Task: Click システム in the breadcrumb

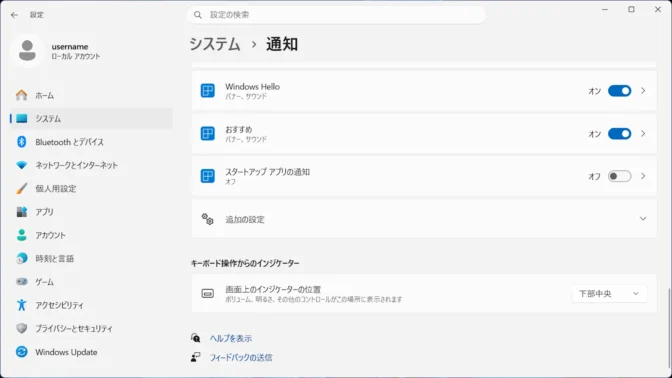Action: click(x=215, y=45)
